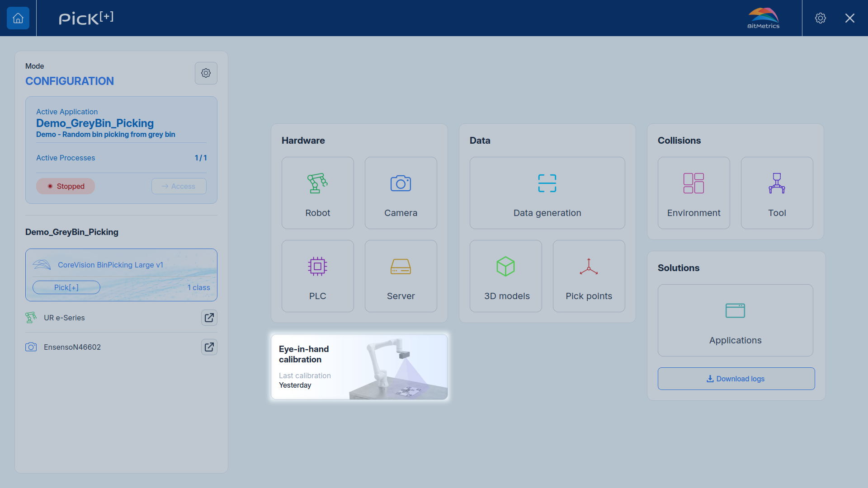Viewport: 868px width, 488px height.
Task: Click the 'Yesterday' calibration date
Action: [295, 385]
